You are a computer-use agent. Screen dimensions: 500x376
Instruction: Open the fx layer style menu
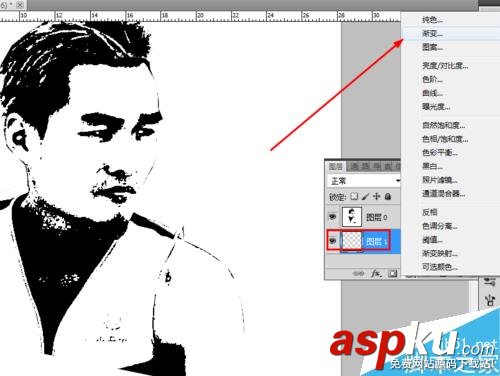(x=376, y=274)
